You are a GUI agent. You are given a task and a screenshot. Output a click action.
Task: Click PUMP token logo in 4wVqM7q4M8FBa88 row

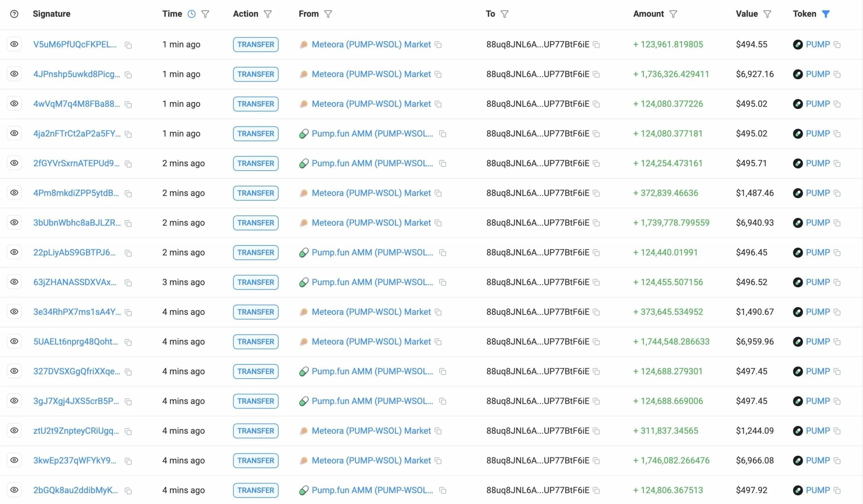[x=798, y=104]
